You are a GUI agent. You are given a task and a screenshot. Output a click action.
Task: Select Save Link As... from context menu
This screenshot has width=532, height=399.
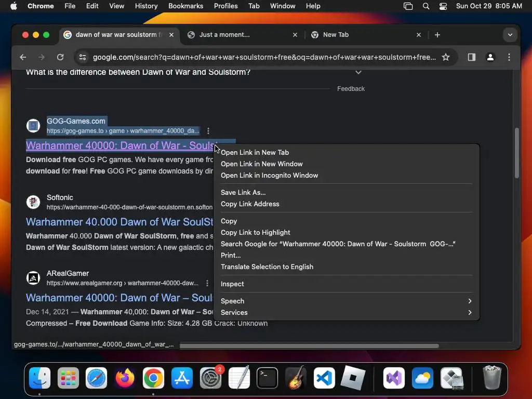pos(347,192)
